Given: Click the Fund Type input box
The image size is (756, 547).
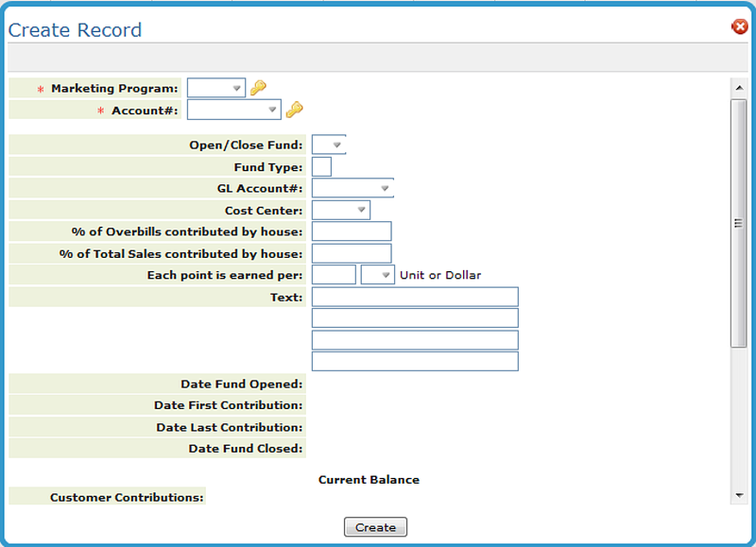Looking at the screenshot, I should point(321,167).
